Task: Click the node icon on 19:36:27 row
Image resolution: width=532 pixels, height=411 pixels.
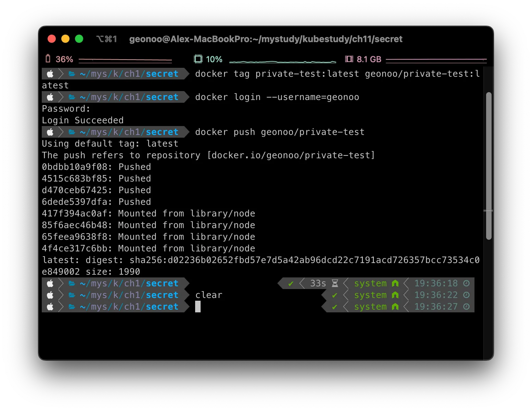Action: 395,307
